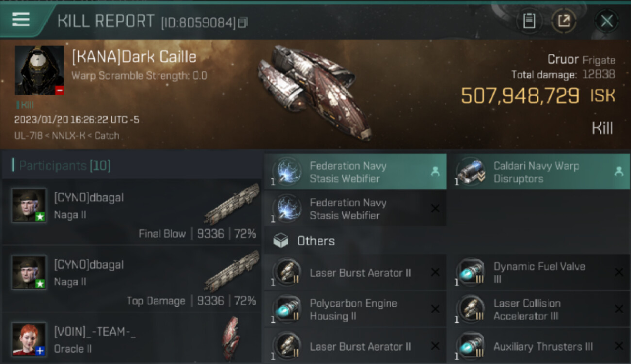Open the Dark Caille pilot portrait
The height and width of the screenshot is (364, 631).
tap(39, 70)
